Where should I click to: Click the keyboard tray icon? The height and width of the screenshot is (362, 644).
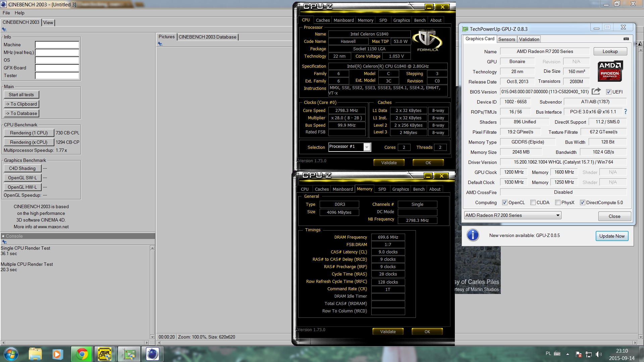tap(557, 353)
